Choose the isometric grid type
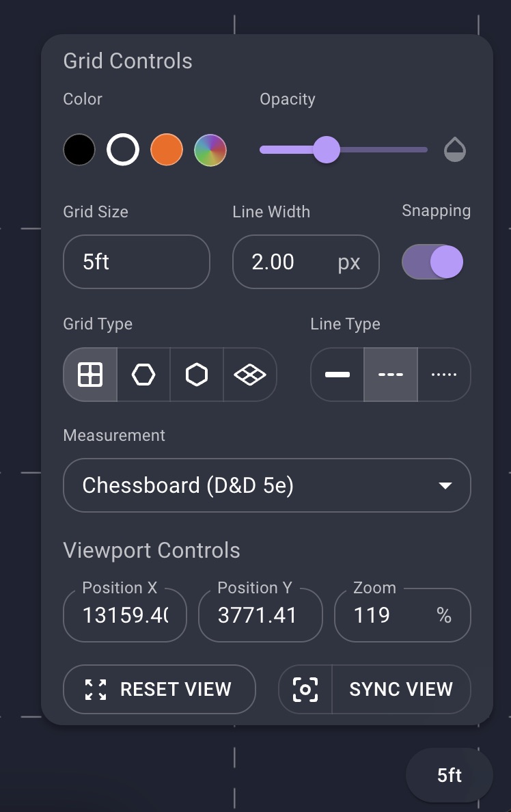Image resolution: width=511 pixels, height=812 pixels. click(x=249, y=375)
